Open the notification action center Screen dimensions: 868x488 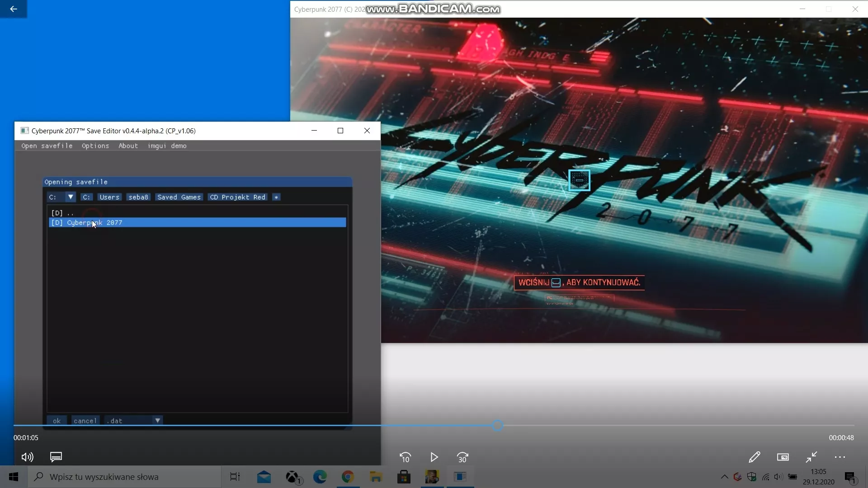pos(850,477)
